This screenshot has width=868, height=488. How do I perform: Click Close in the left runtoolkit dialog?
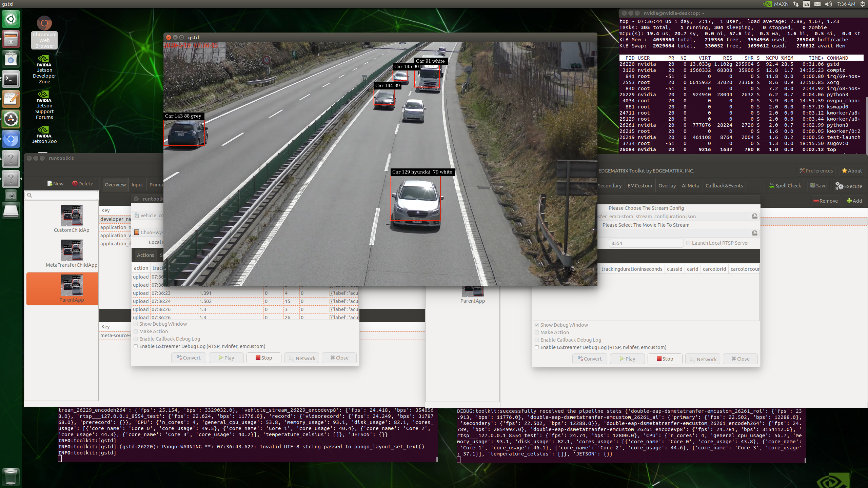pos(339,358)
